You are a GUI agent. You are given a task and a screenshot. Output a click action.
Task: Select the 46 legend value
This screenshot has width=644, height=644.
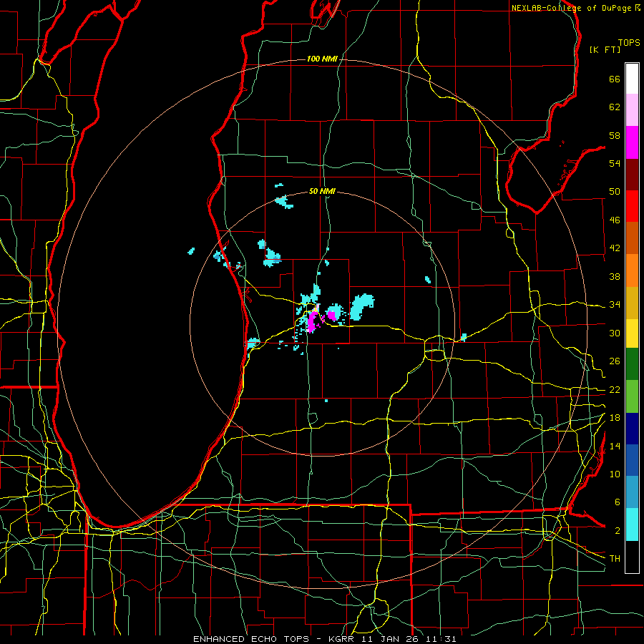coord(615,220)
